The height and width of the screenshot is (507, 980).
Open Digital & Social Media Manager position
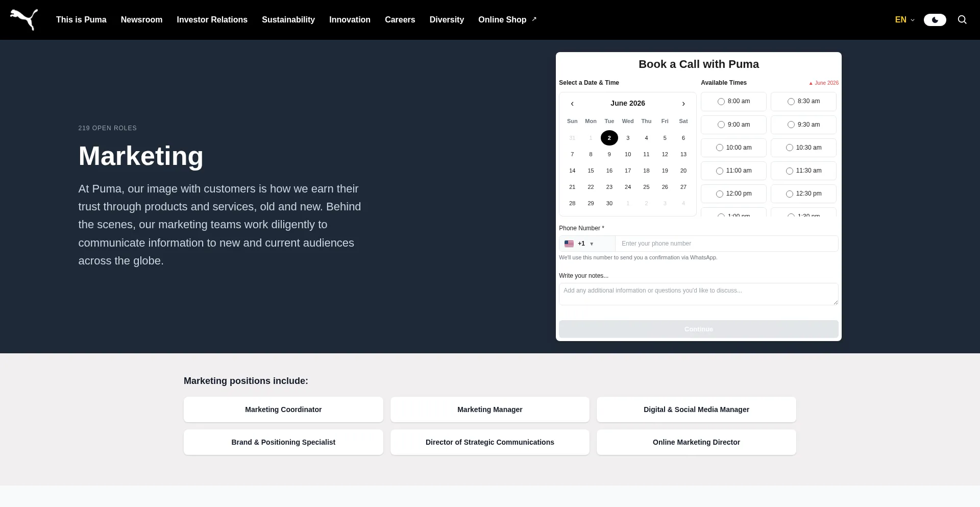(696, 409)
